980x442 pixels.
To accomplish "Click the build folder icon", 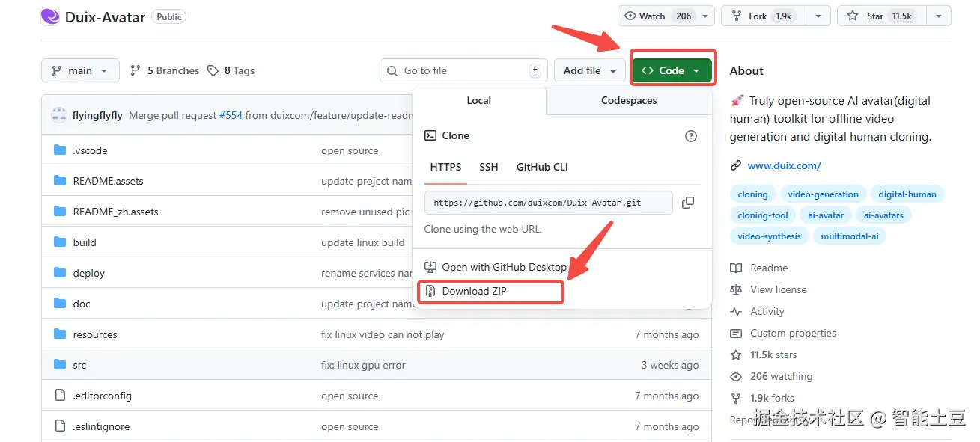I will [60, 242].
